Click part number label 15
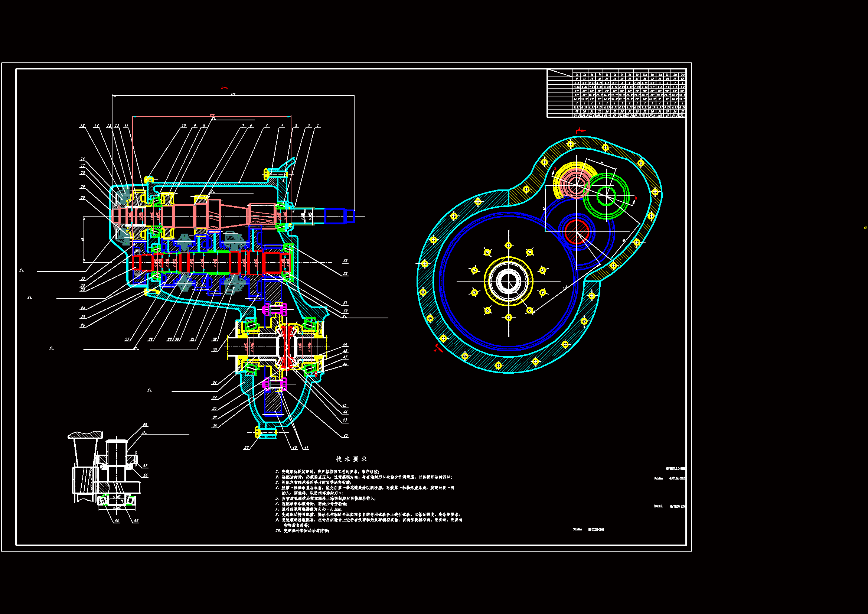The height and width of the screenshot is (614, 868). (82, 126)
